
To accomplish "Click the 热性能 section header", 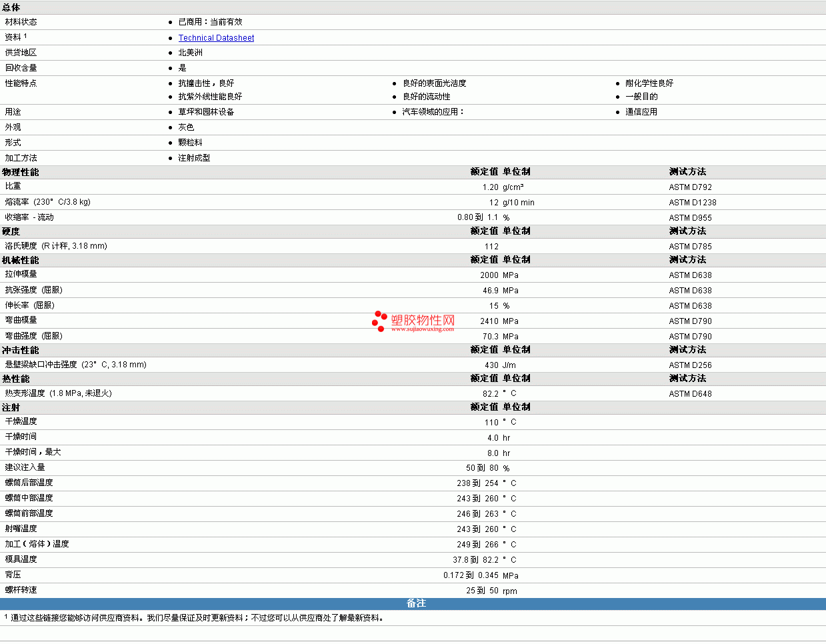I will 16,379.
